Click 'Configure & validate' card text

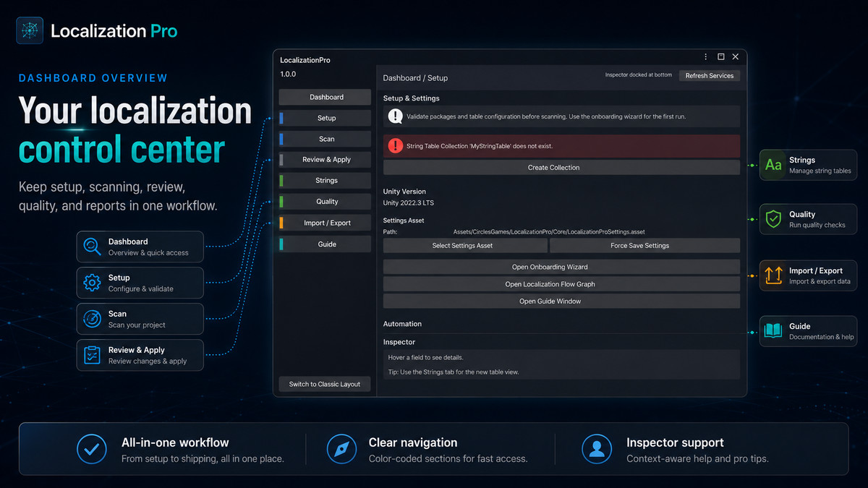[x=141, y=289]
